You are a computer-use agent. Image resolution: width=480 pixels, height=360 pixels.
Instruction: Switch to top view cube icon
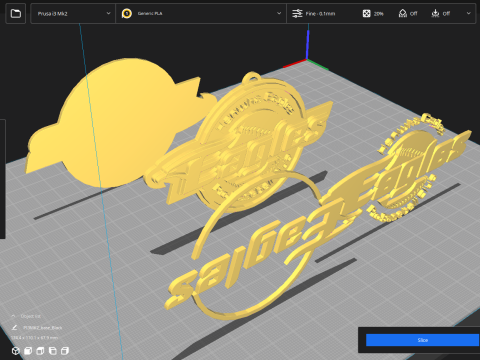[x=40, y=351]
